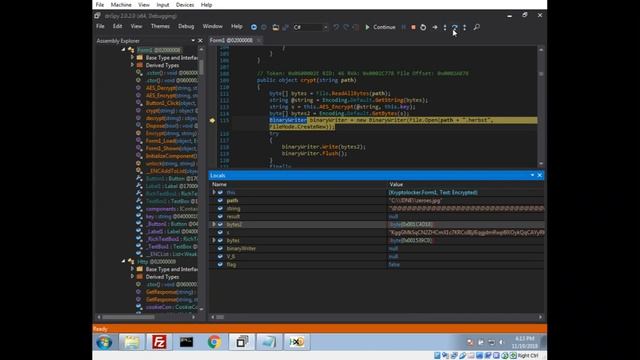
Task: Click the Step Out icon
Action: (464, 27)
